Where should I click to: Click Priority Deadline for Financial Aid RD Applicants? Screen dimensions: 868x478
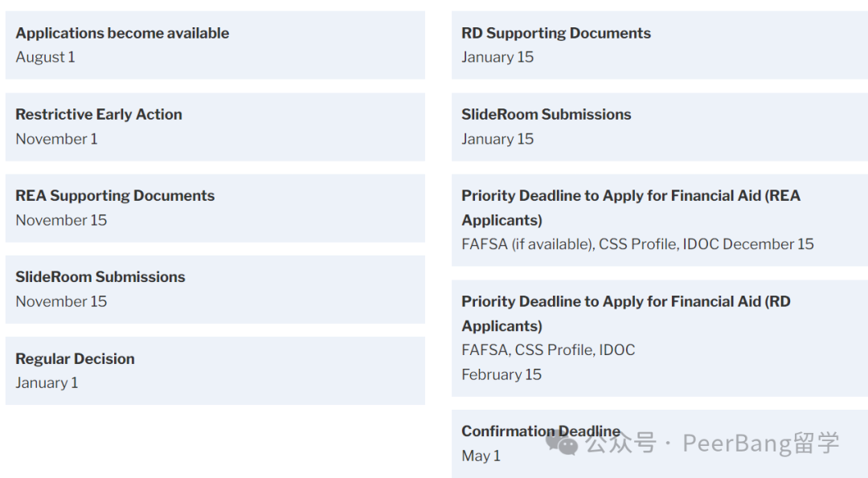point(626,313)
